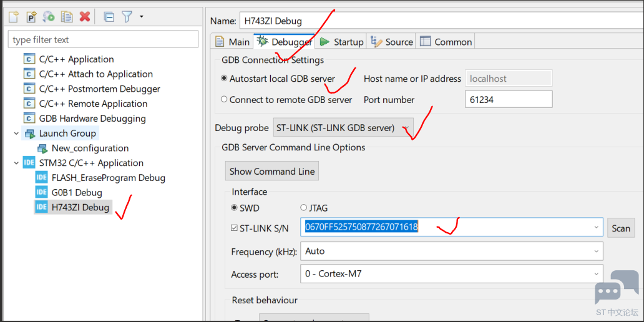Viewport: 644px width, 322px height.
Task: Open the ST-LINK serial number combo box
Action: 452,227
